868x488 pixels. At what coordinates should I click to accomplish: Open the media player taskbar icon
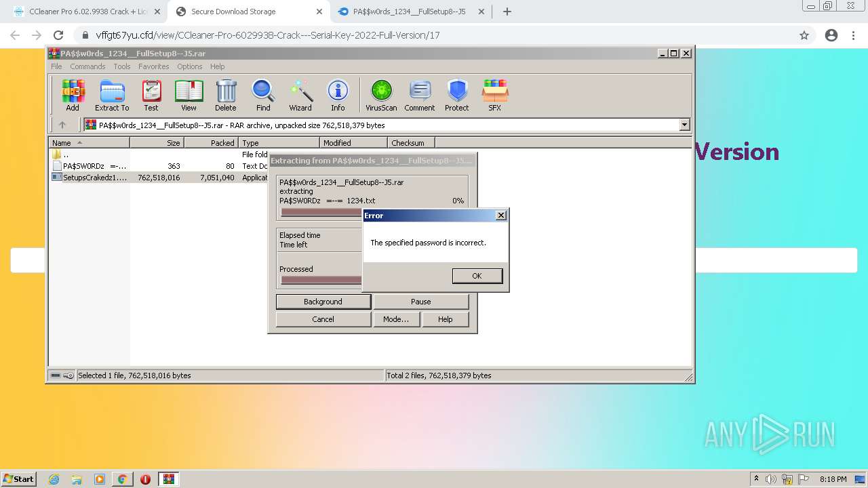(100, 479)
